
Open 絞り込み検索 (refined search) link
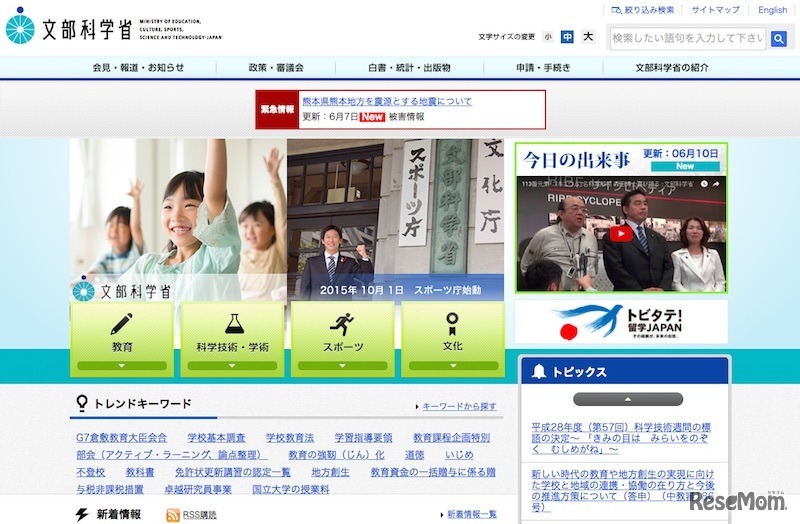643,10
